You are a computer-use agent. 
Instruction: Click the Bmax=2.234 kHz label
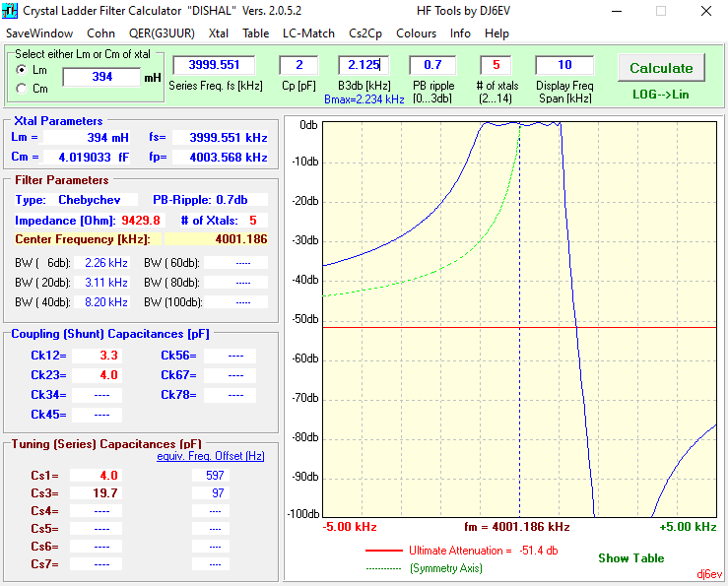click(x=364, y=99)
